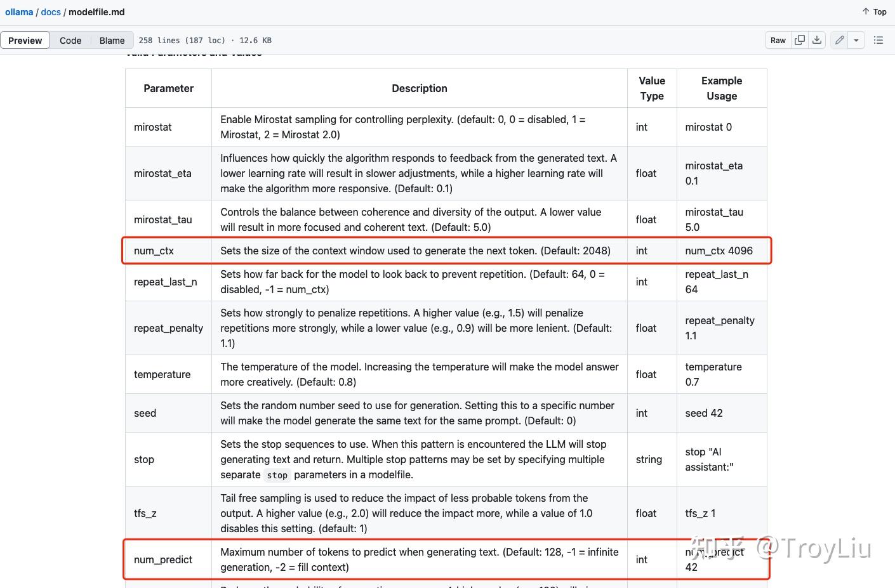
Task: Click the pencil edit file icon
Action: 839,40
